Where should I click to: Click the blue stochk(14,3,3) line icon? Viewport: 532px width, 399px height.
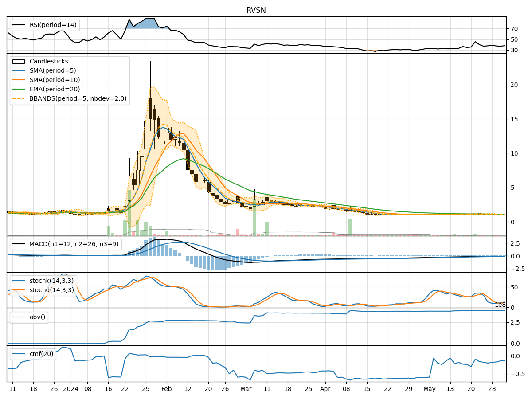pos(18,280)
